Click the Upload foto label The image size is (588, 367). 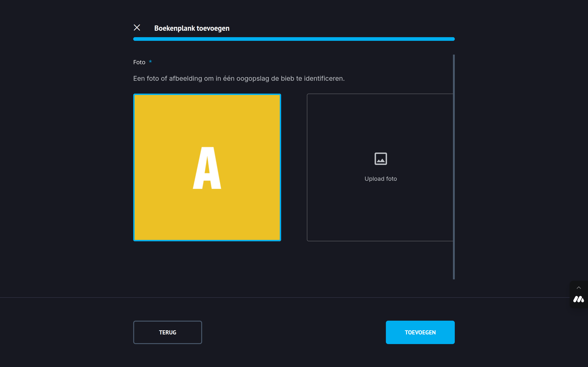pos(381,179)
